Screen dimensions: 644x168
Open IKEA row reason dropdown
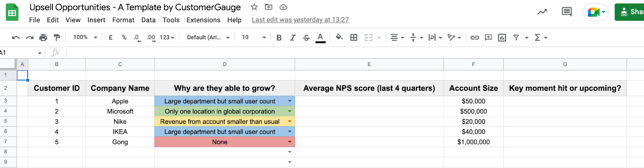coord(289,132)
